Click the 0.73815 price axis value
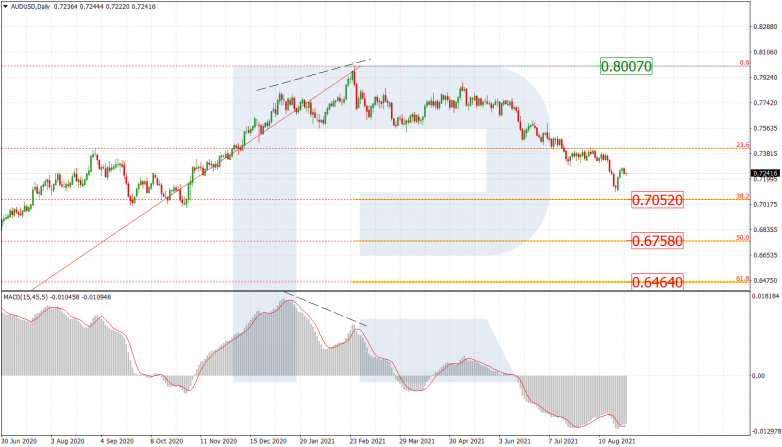The image size is (782, 447). (766, 154)
